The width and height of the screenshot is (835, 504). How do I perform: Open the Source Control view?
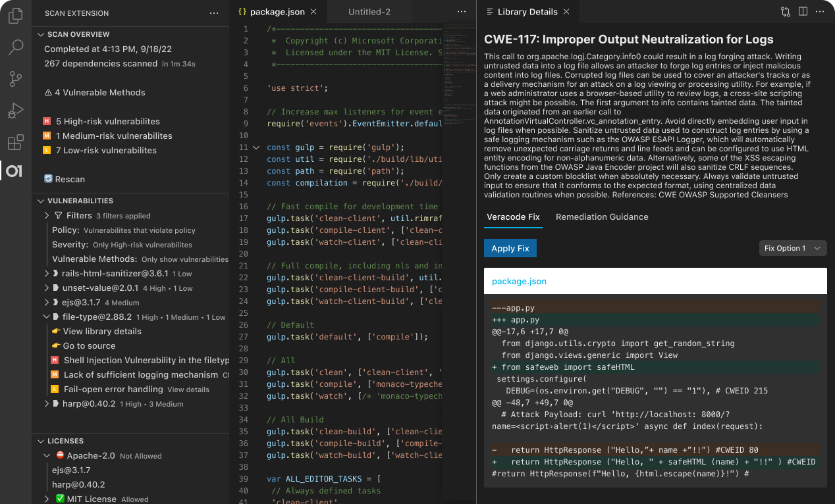click(15, 79)
